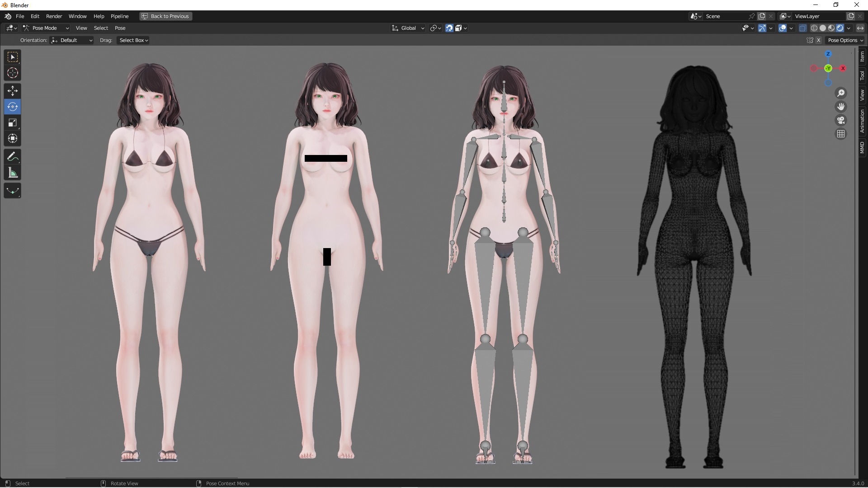Switch to Solid shading

[x=823, y=28]
